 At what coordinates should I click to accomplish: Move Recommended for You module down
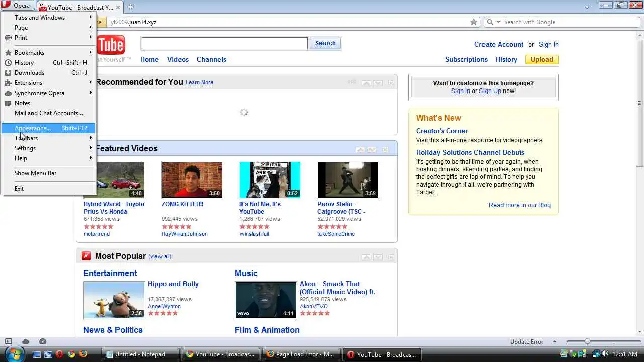click(378, 83)
